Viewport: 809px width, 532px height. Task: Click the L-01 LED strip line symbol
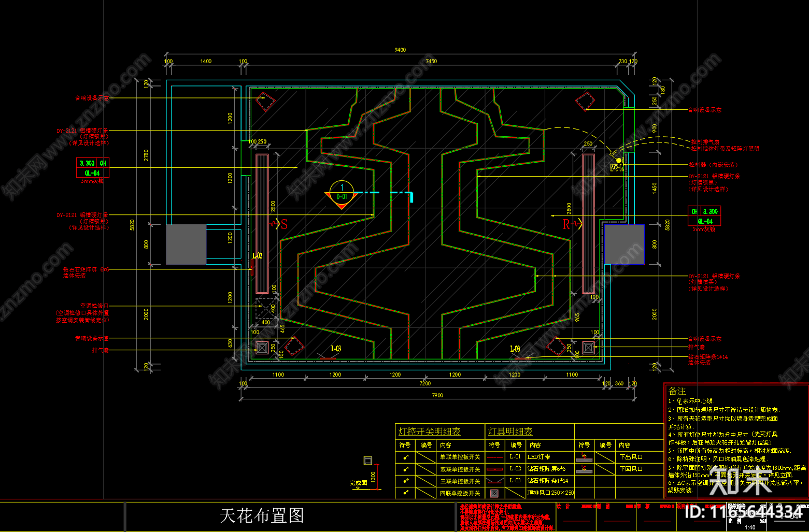tap(495, 457)
